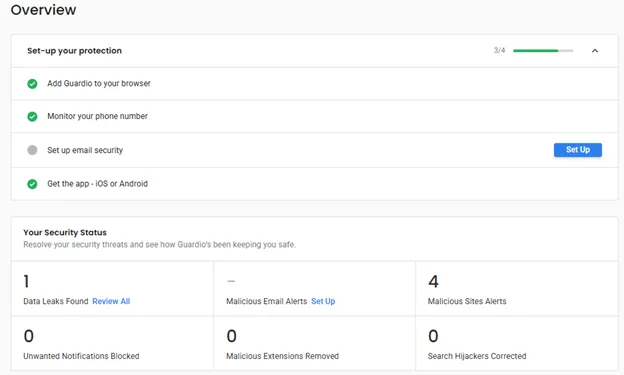Select the Monitor your phone number step

click(x=98, y=116)
